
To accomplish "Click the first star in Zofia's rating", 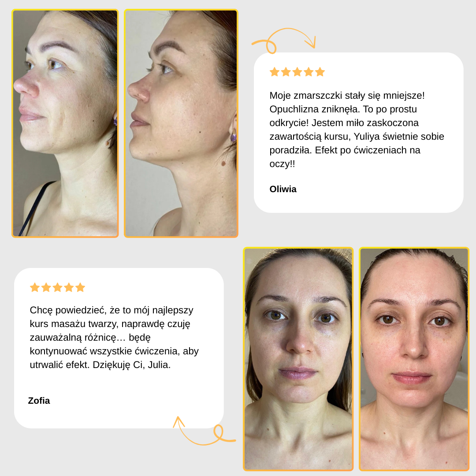I will (x=35, y=287).
